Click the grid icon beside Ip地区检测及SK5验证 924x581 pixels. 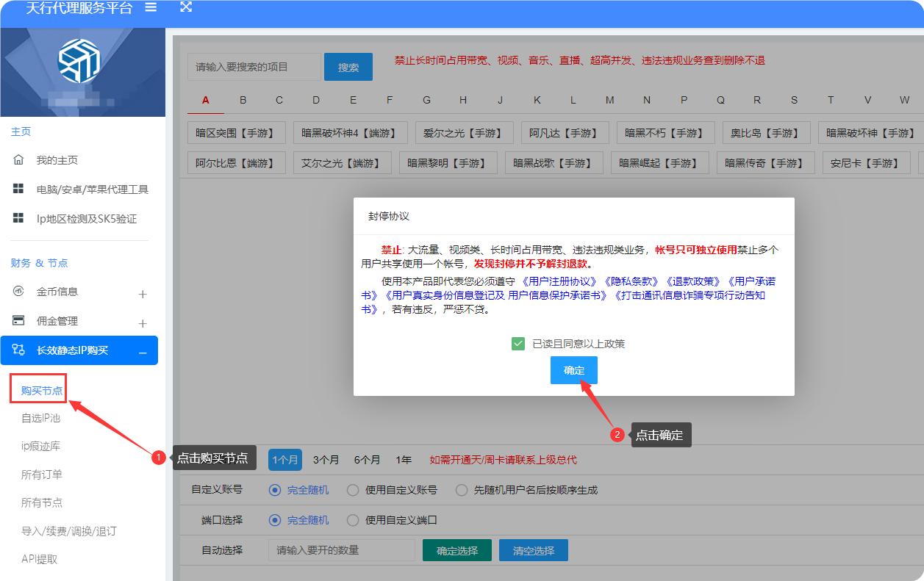point(19,219)
